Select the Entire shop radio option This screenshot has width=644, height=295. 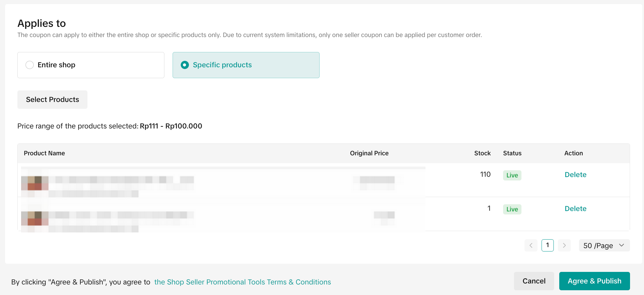(x=30, y=65)
